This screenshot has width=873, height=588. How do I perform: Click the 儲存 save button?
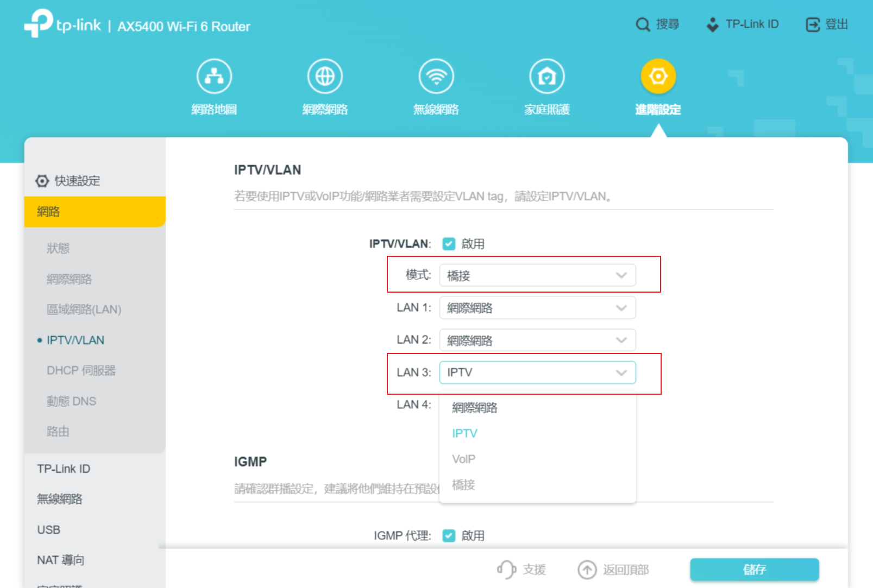754,570
